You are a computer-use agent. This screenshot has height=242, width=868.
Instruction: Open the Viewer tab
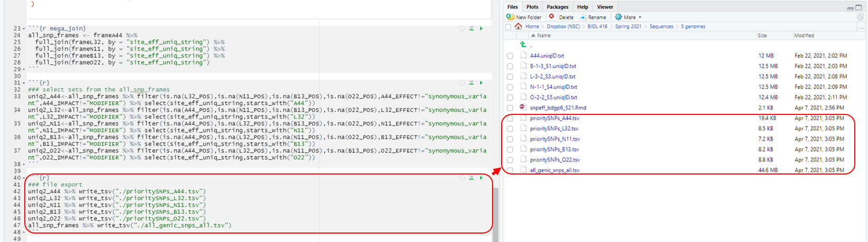point(605,7)
